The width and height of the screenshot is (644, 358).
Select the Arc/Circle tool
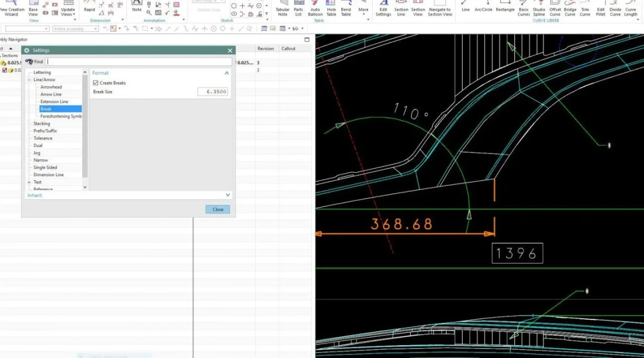tap(483, 6)
